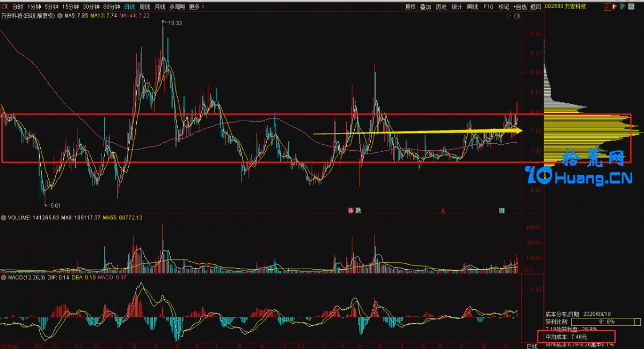Open the MACD indicator settings circle

pos(4,278)
